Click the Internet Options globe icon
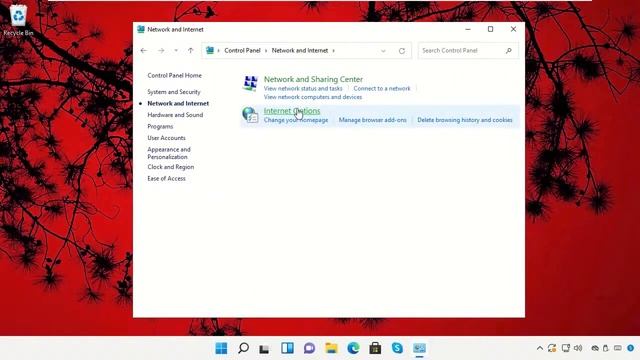640x360 pixels. 250,115
